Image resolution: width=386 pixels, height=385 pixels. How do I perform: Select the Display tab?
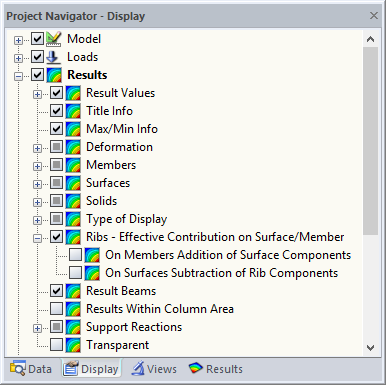[91, 369]
